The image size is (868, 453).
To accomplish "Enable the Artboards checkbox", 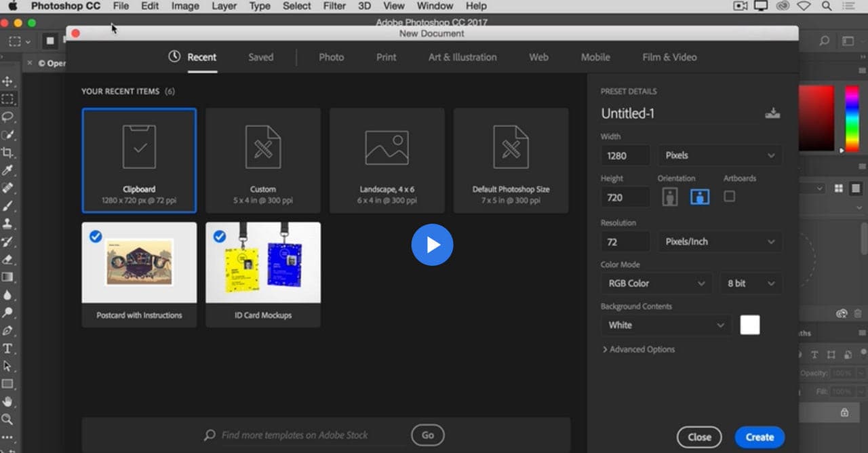I will (x=730, y=197).
